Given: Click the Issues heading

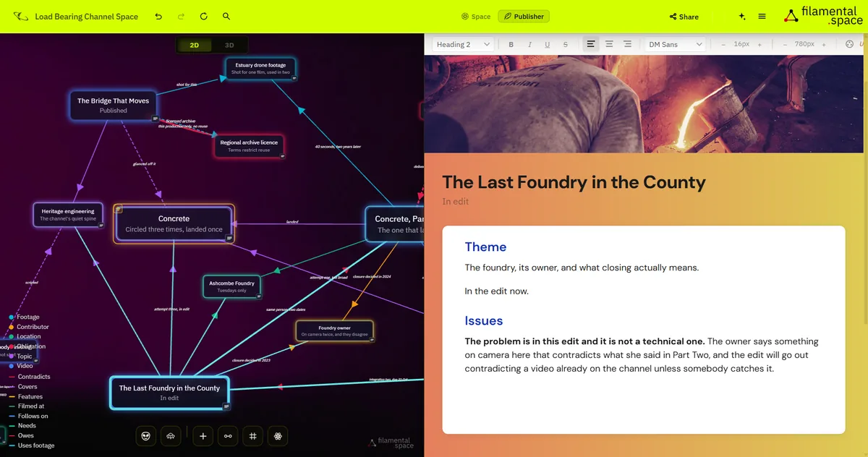Looking at the screenshot, I should [x=483, y=321].
